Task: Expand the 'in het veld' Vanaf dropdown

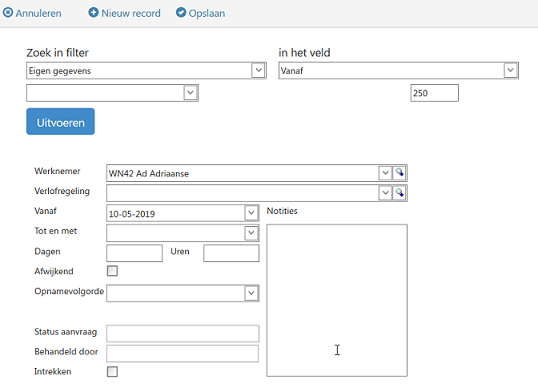Action: coord(511,70)
